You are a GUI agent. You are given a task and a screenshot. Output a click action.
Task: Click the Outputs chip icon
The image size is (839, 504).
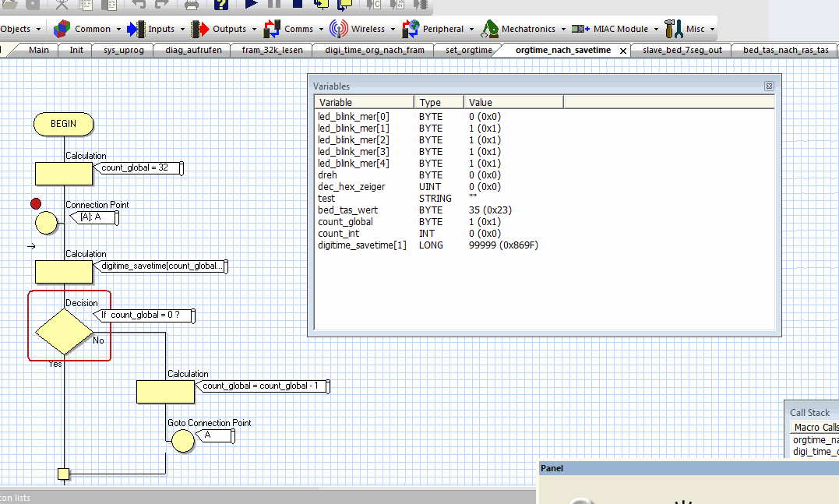[200, 29]
